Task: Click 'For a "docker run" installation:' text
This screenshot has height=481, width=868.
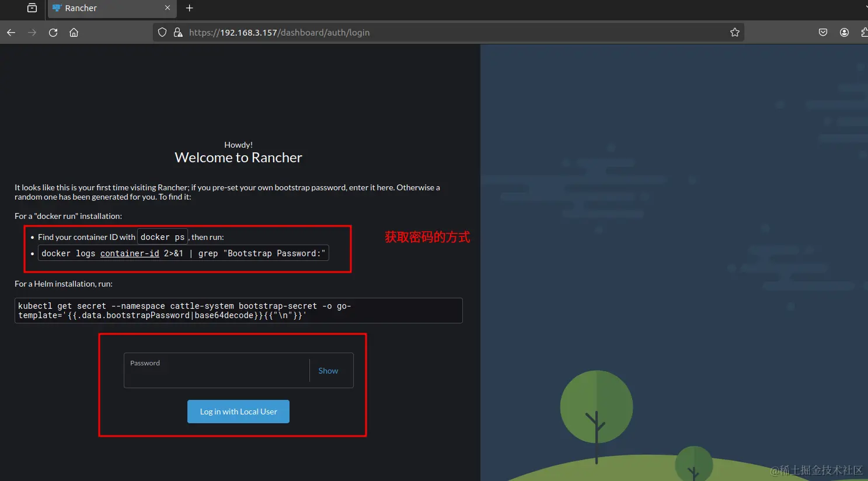Action: 68,216
